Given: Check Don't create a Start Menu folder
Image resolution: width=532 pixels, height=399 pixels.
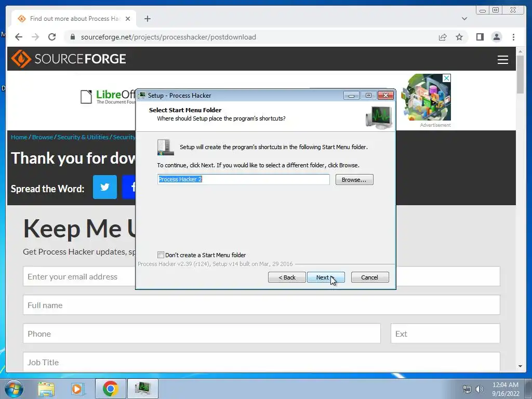Looking at the screenshot, I should [x=161, y=255].
